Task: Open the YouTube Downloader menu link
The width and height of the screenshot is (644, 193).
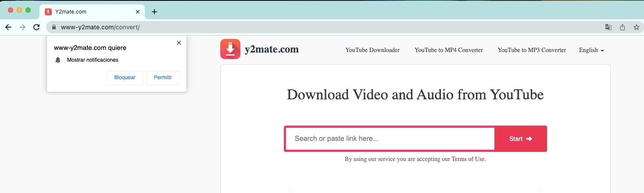Action: point(372,50)
